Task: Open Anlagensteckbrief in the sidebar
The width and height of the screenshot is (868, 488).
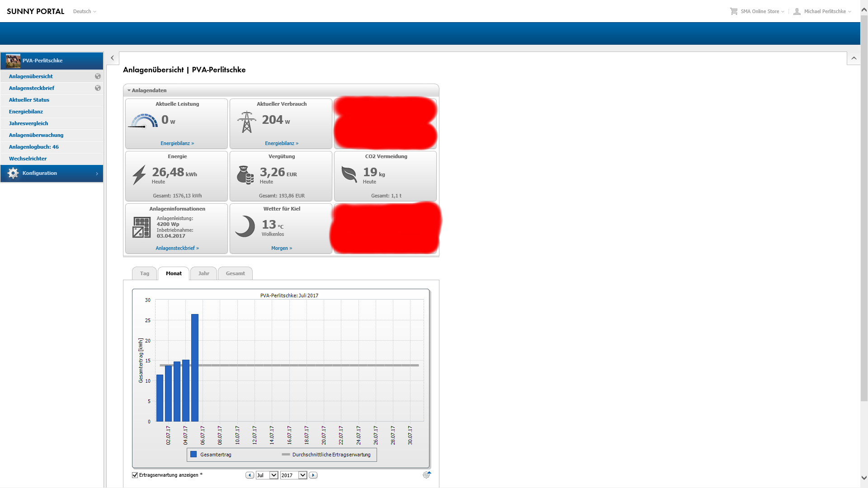Action: pos(32,88)
